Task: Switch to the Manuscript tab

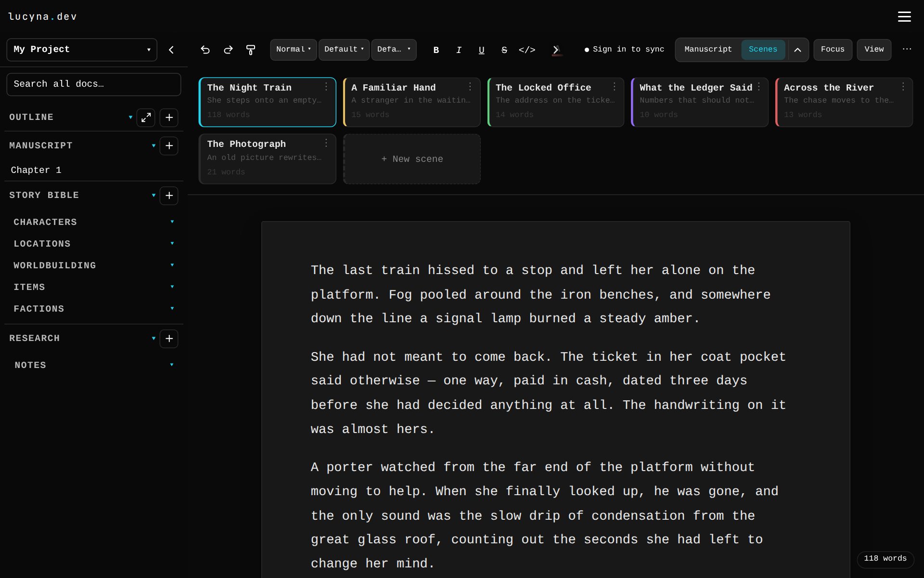Action: [x=708, y=50]
